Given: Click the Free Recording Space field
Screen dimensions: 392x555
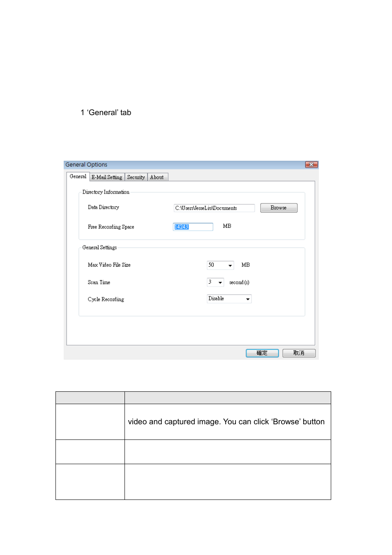Looking at the screenshot, I should (x=193, y=227).
